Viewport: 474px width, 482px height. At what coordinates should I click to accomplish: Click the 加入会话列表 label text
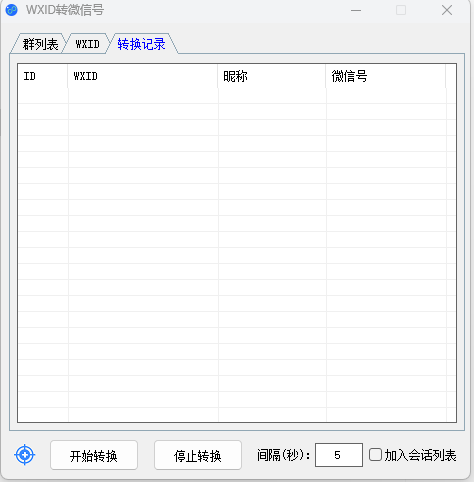point(420,455)
